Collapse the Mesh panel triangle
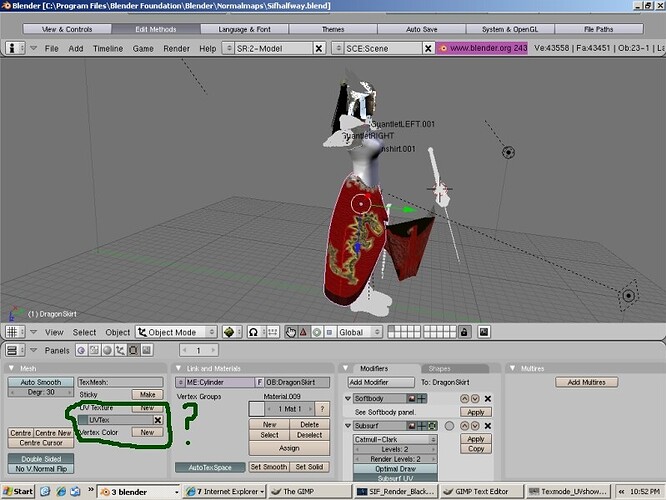The width and height of the screenshot is (666, 500). [x=11, y=368]
